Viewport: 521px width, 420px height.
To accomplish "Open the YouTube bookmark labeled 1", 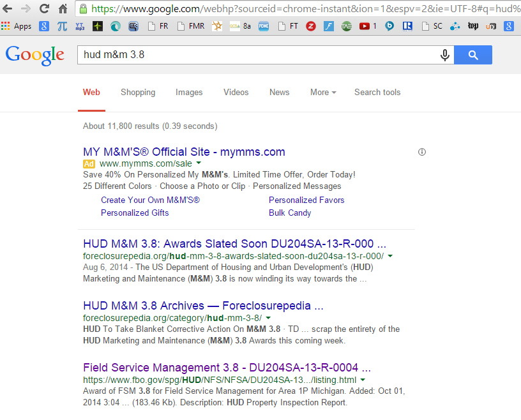I will coord(368,26).
